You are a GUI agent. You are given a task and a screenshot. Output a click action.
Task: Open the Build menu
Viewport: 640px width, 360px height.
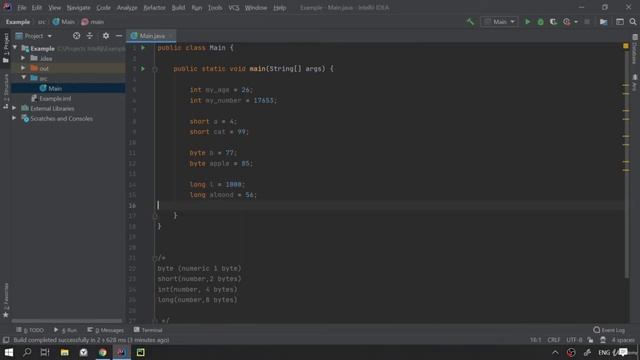(x=178, y=7)
